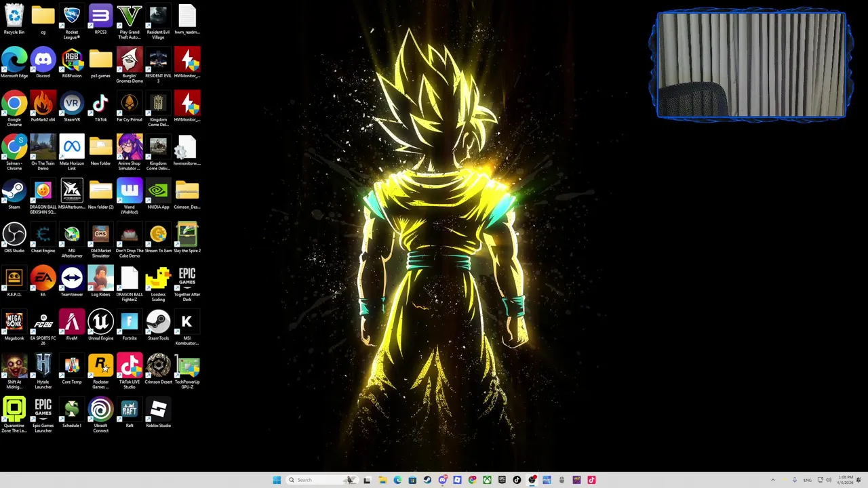Viewport: 868px width, 488px height.
Task: Open Roblox Studio desktop shortcut
Action: pos(158,413)
